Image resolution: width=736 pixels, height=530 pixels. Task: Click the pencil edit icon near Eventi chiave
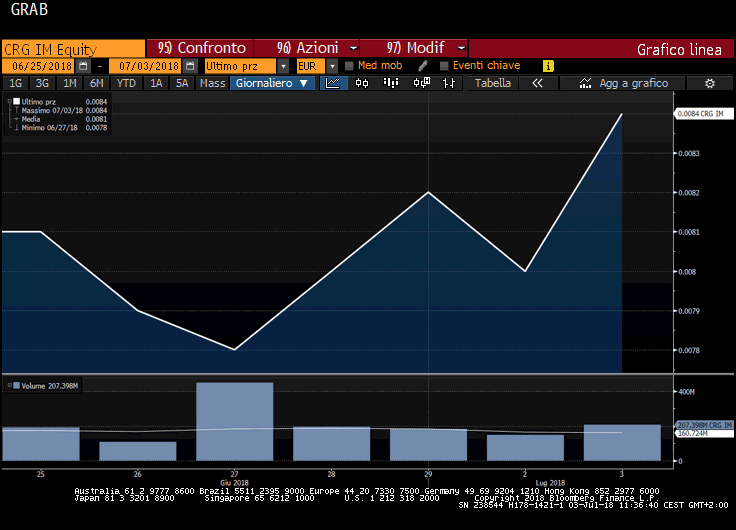423,66
